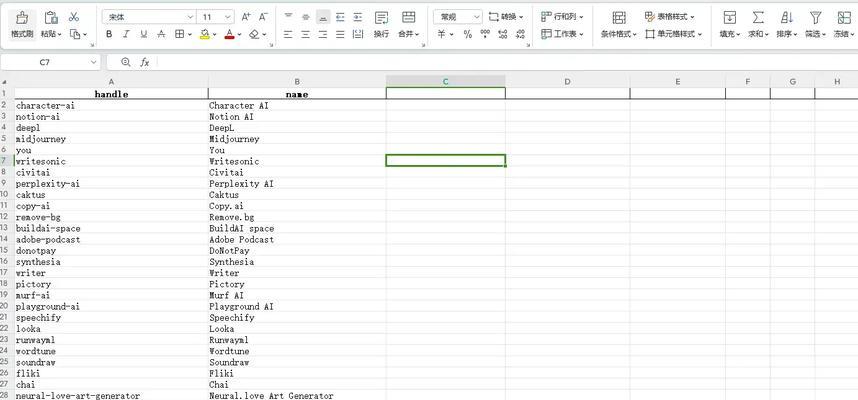Apply the red font color
This screenshot has width=858, height=400.
pos(230,34)
